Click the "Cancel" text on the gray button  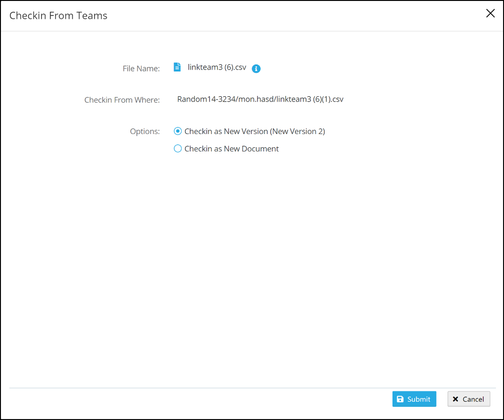[x=473, y=399]
